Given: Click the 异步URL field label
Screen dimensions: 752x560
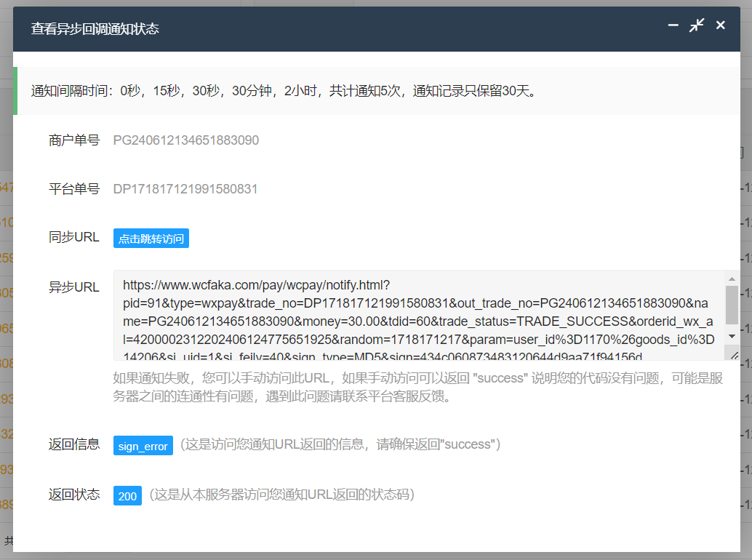Looking at the screenshot, I should [x=73, y=287].
